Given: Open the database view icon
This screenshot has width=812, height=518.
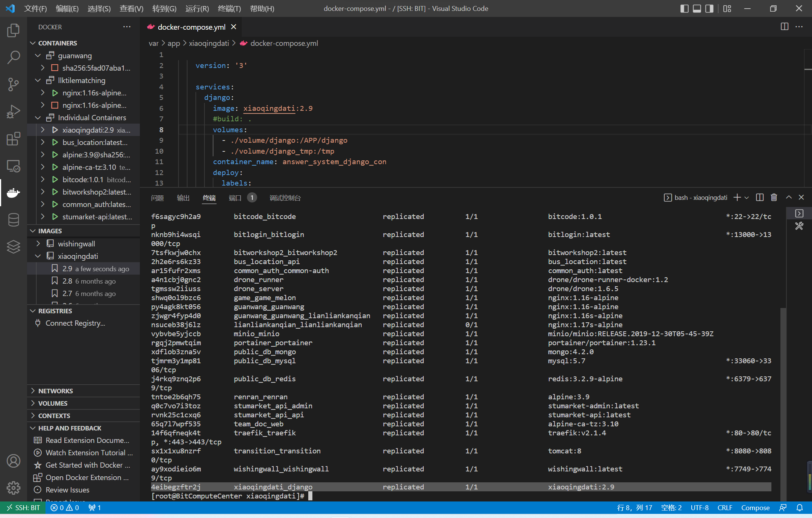Looking at the screenshot, I should point(14,220).
